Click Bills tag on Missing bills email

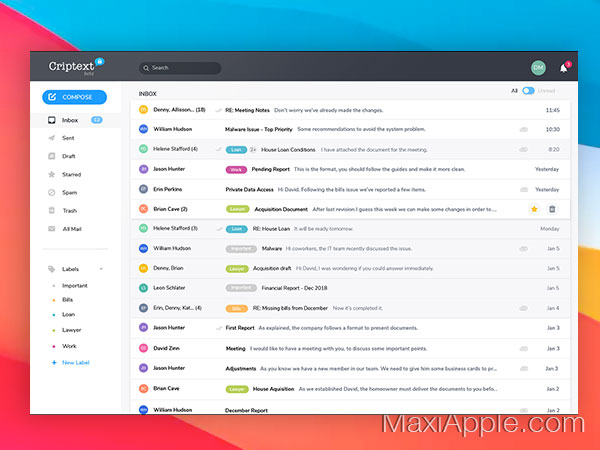click(236, 308)
